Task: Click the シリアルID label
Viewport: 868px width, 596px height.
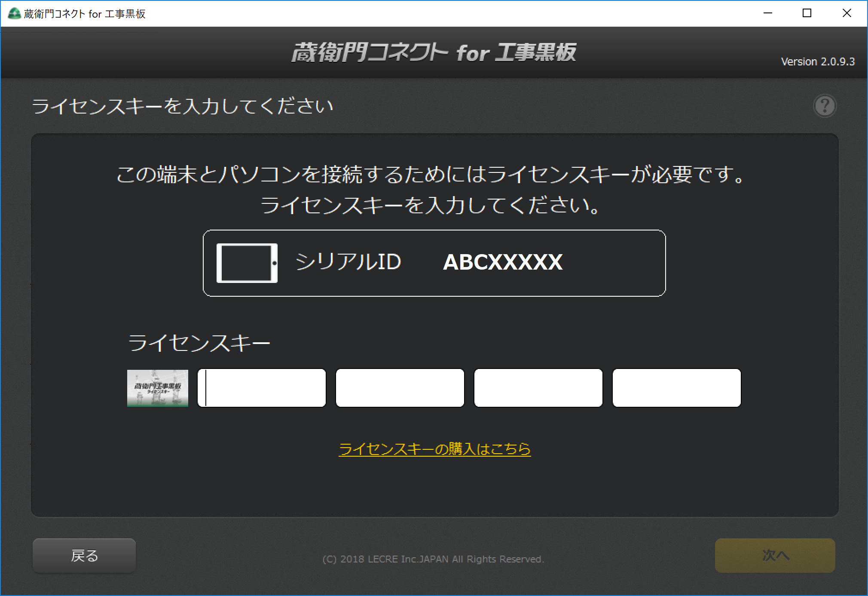Action: coord(348,262)
